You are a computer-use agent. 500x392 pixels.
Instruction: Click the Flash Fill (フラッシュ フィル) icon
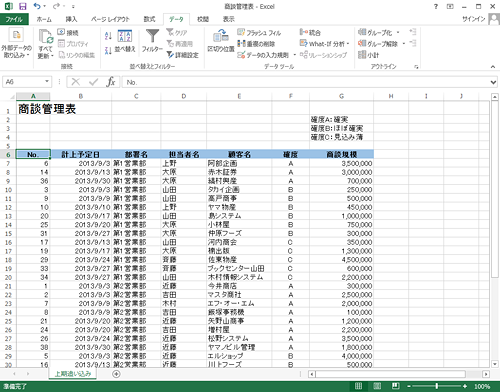[x=241, y=32]
